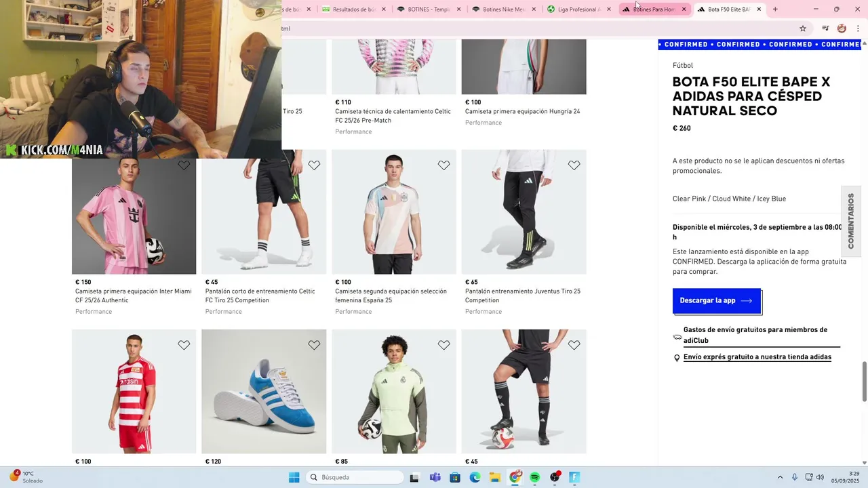
Task: Open network status tray icon
Action: click(809, 477)
